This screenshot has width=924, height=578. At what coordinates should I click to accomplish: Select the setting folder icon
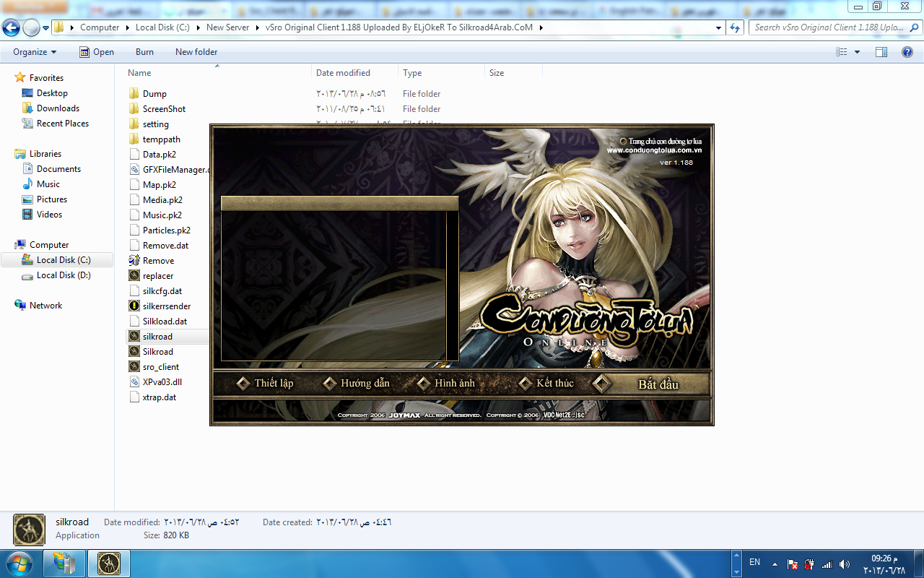coord(134,124)
